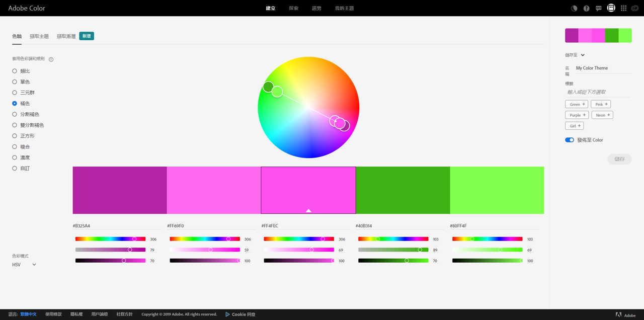Click the help icon beside color harmony rules
Image resolution: width=644 pixels, height=320 pixels.
51,59
